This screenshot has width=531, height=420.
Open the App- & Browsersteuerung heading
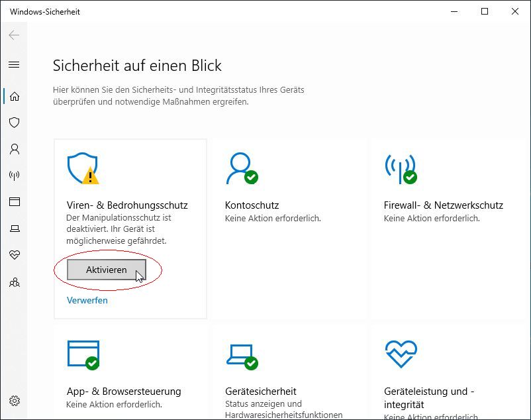[124, 392]
